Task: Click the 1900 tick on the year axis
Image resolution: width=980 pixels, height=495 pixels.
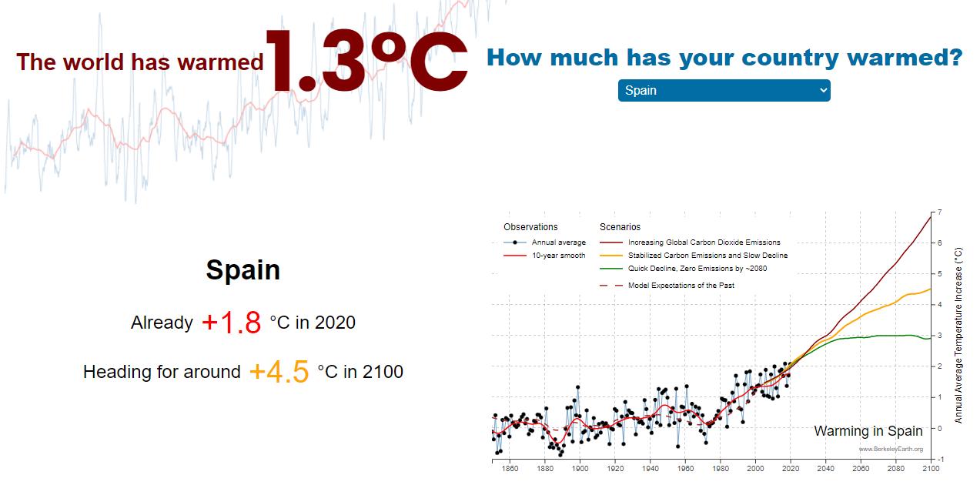Action: click(x=580, y=468)
